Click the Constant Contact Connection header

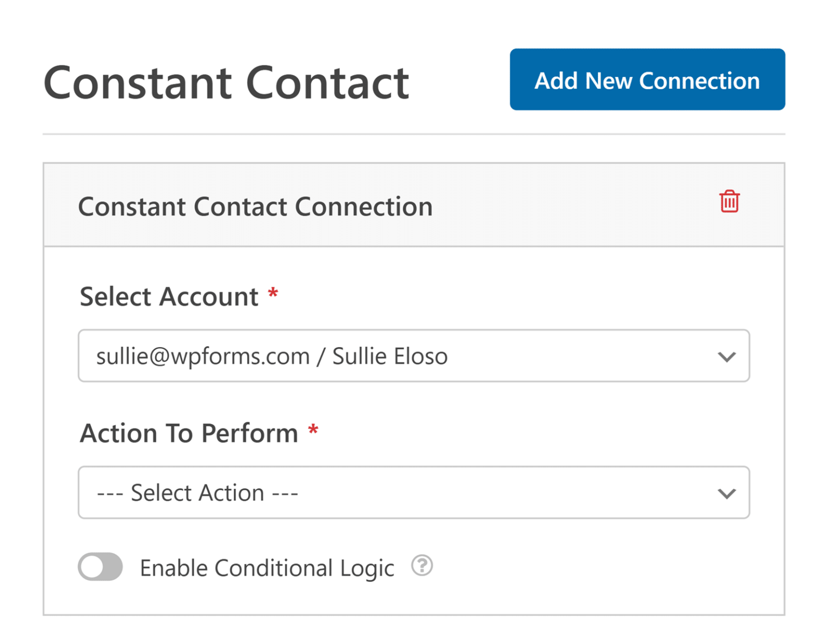256,206
